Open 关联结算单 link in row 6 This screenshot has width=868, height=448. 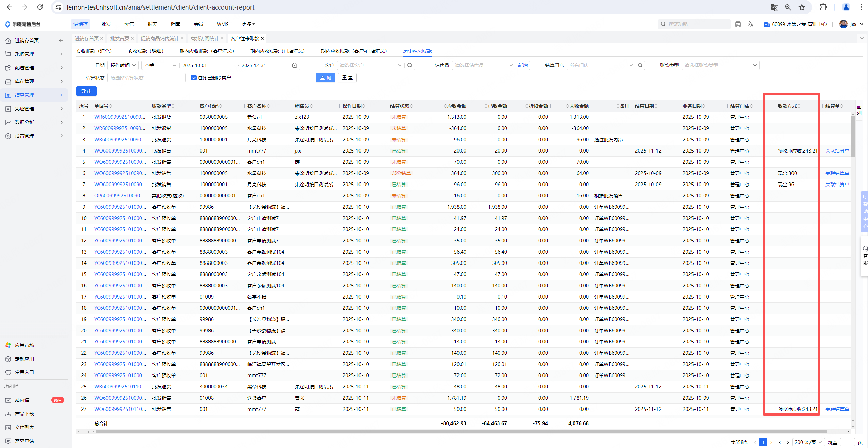pyautogui.click(x=837, y=173)
